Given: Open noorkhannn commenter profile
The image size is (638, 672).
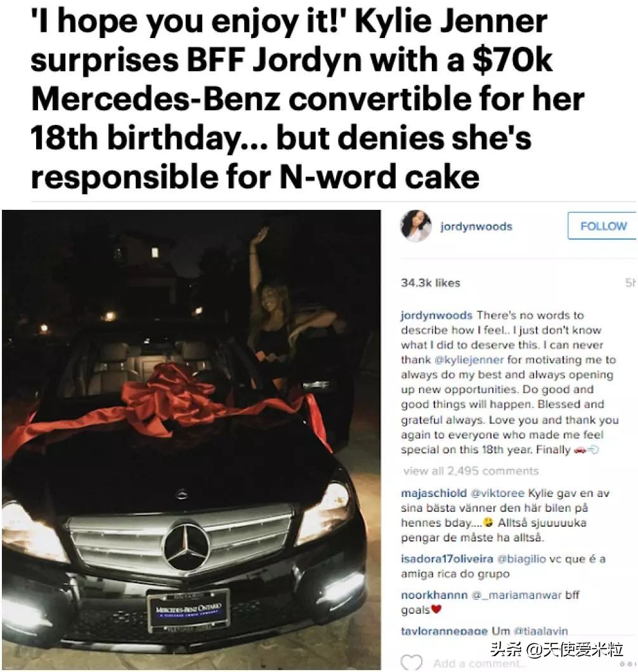Looking at the screenshot, I should coord(434,595).
